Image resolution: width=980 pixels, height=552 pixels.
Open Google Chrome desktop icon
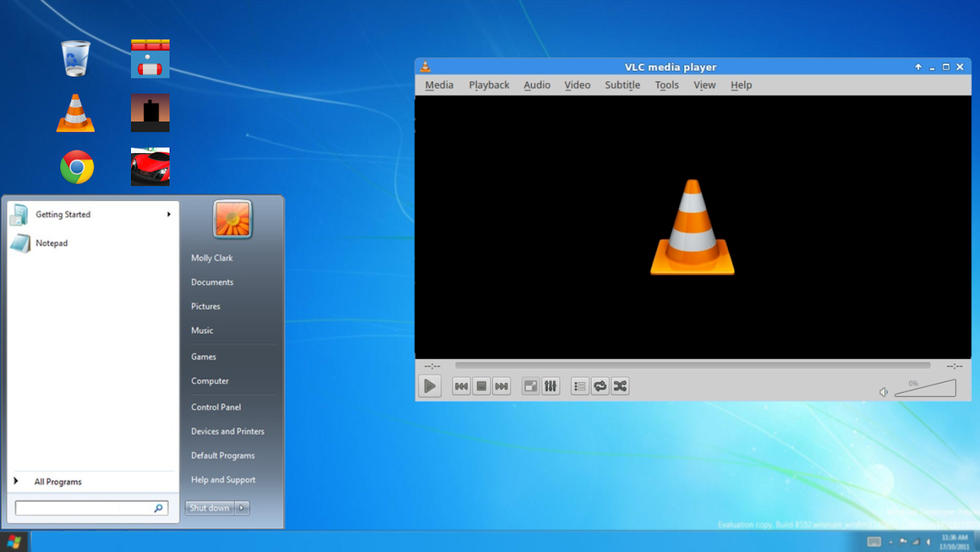click(77, 167)
